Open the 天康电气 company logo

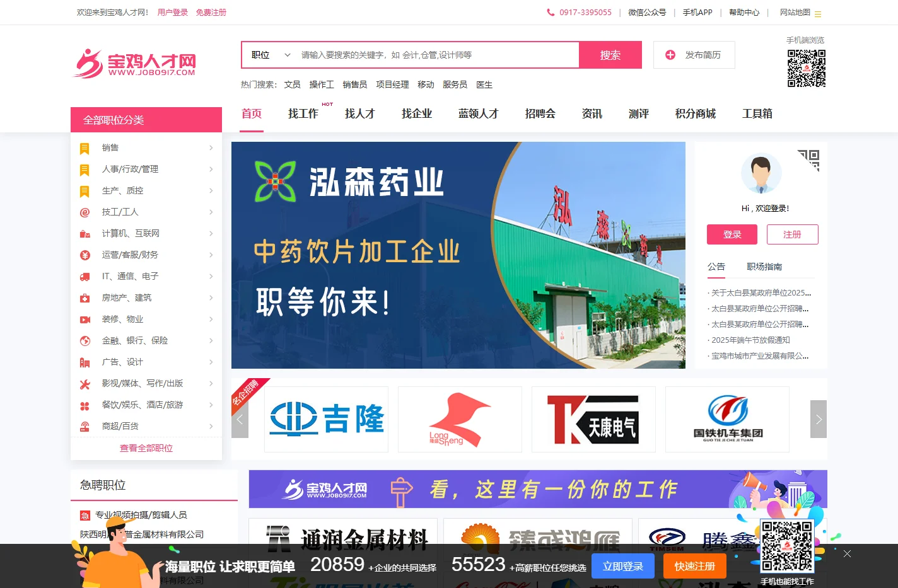(593, 419)
